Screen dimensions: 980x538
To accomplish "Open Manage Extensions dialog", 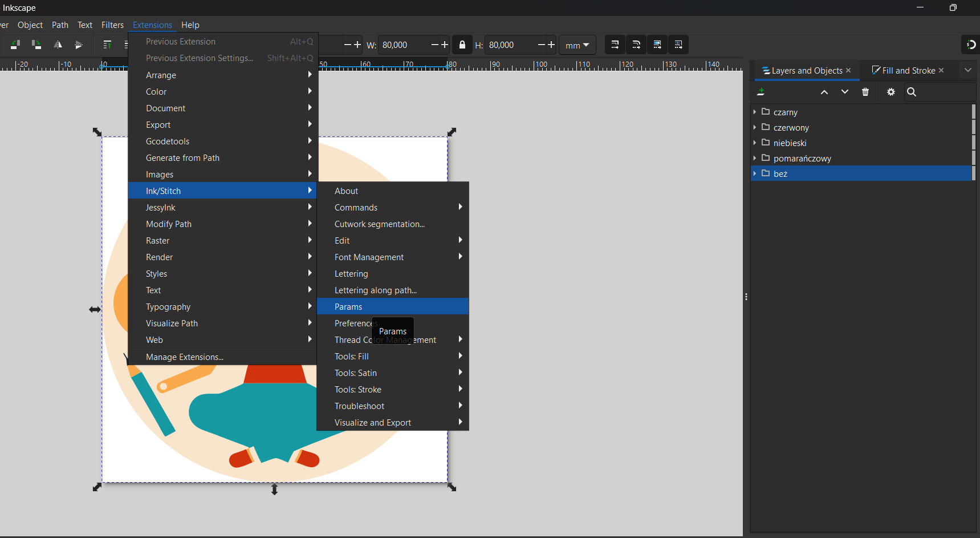I will (x=222, y=357).
